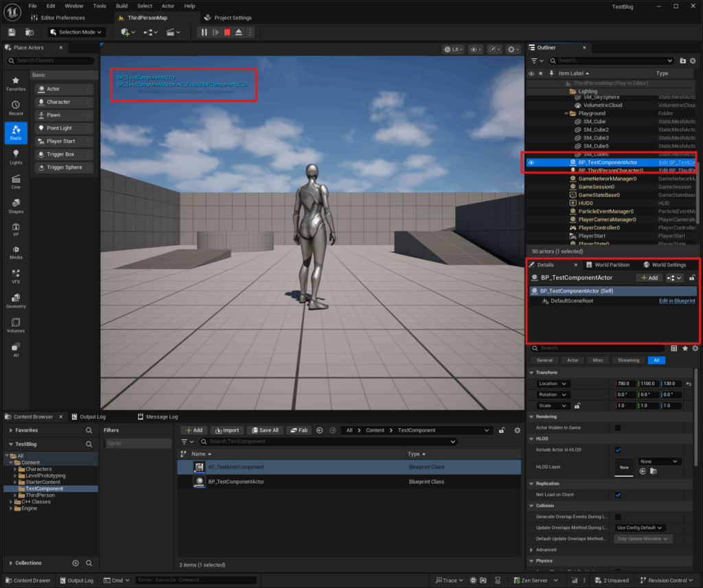
Task: Select the All filter in Details
Action: click(x=656, y=360)
